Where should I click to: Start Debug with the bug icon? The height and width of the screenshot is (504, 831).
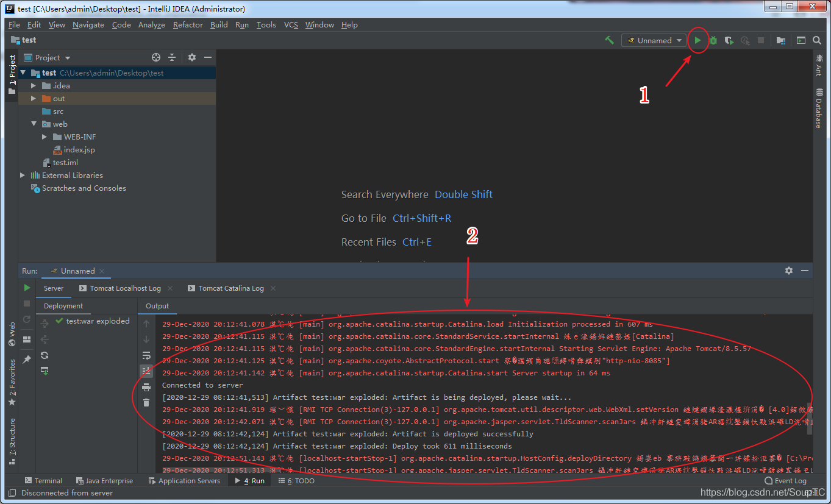point(713,40)
